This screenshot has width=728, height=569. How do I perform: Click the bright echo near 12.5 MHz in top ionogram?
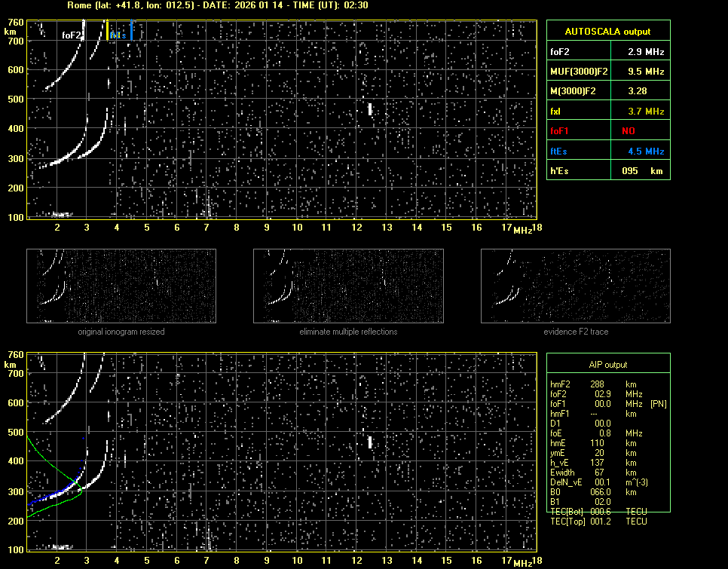[x=370, y=109]
